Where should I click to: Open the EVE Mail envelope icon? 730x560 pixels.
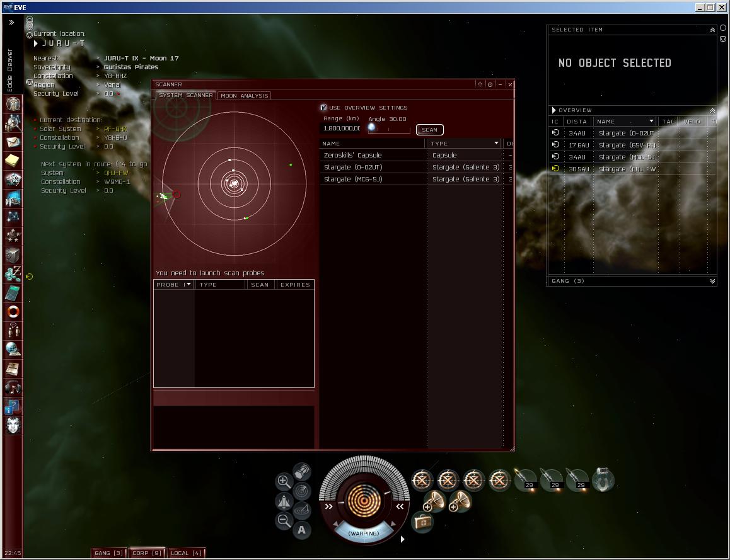[13, 141]
